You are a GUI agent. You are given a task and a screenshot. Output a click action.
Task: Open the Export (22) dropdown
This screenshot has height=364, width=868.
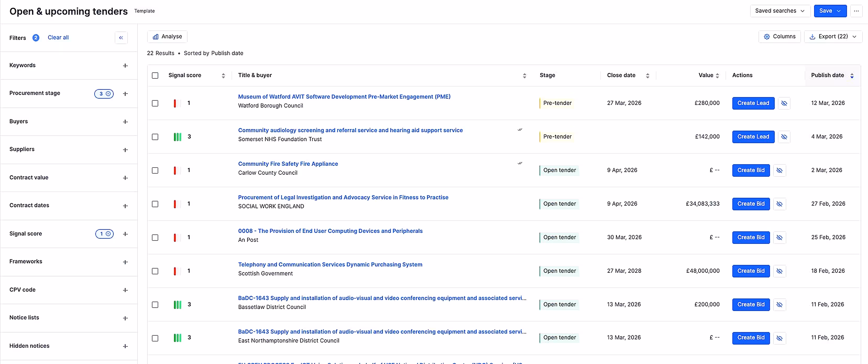(833, 36)
